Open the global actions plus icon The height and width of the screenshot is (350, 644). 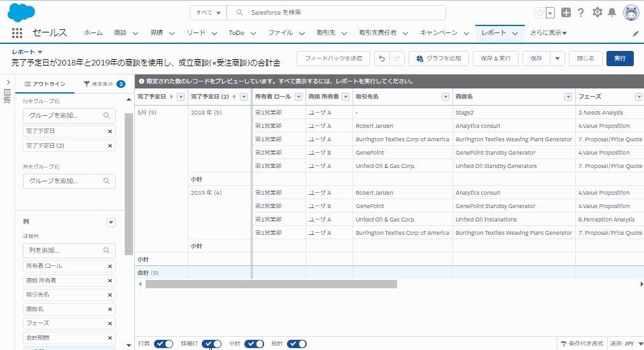pos(566,13)
